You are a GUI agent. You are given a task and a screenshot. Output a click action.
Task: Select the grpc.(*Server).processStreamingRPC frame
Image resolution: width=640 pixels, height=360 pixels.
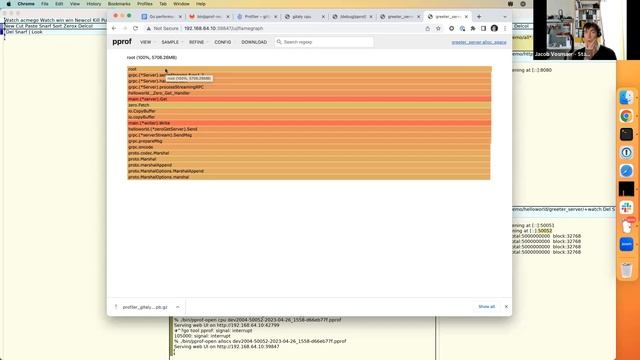pyautogui.click(x=309, y=87)
